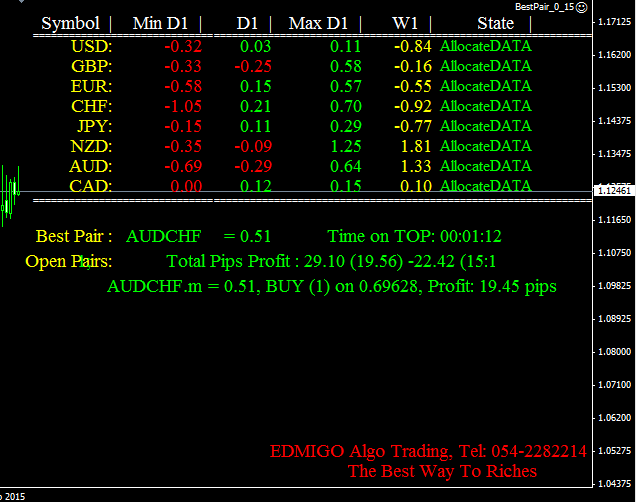The image size is (636, 502).
Task: Click AllocateDATA state in the USD row
Action: 486,46
